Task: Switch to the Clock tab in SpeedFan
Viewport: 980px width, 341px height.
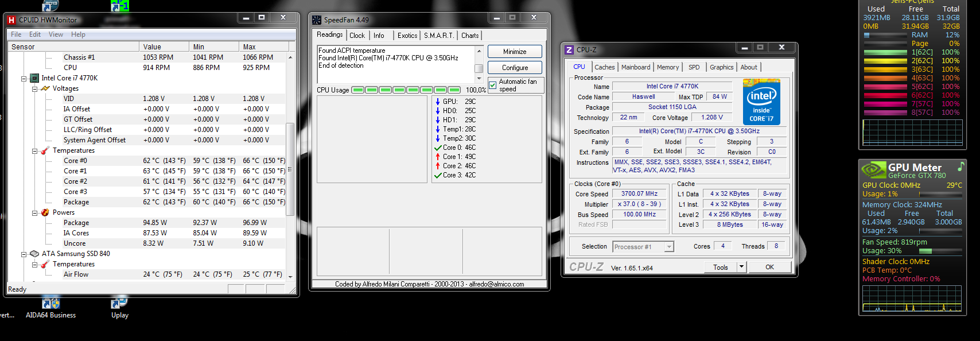Action: (x=357, y=36)
